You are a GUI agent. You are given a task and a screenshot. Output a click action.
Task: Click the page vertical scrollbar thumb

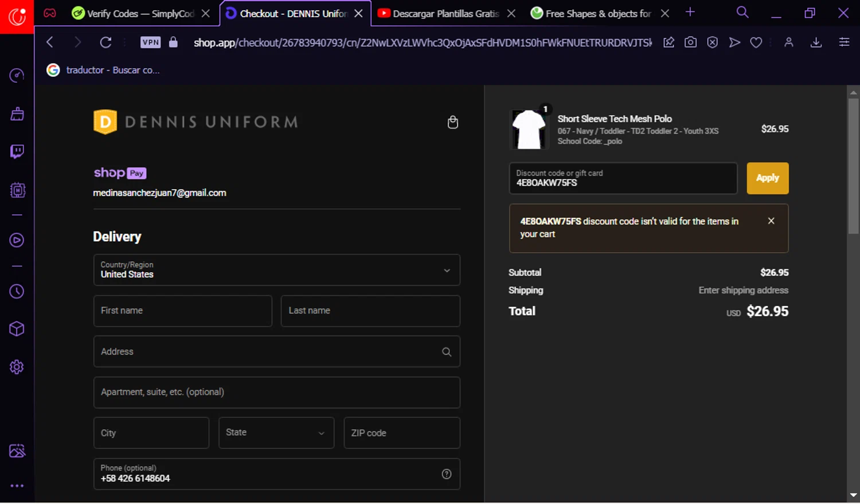pyautogui.click(x=853, y=166)
